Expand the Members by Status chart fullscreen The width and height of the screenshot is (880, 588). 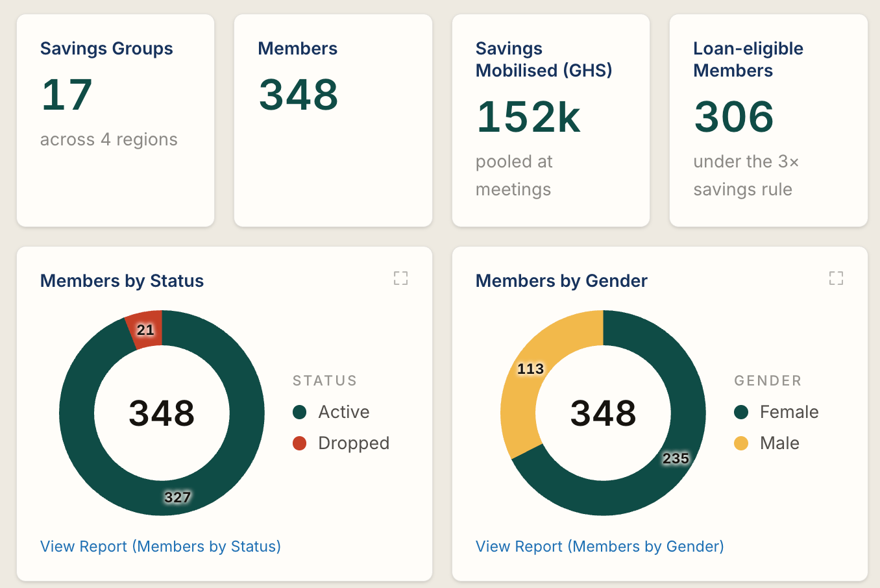[401, 278]
